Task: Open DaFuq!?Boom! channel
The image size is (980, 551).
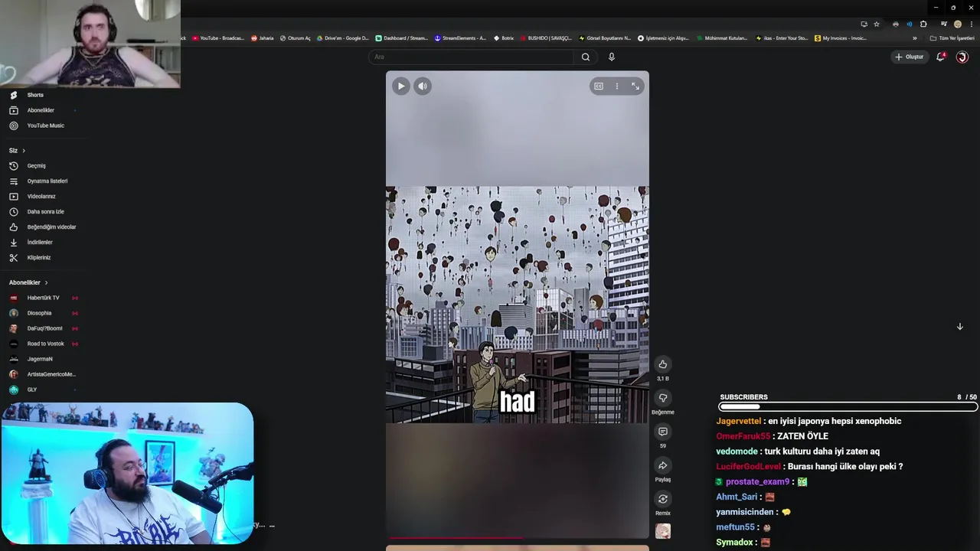Action: point(44,328)
